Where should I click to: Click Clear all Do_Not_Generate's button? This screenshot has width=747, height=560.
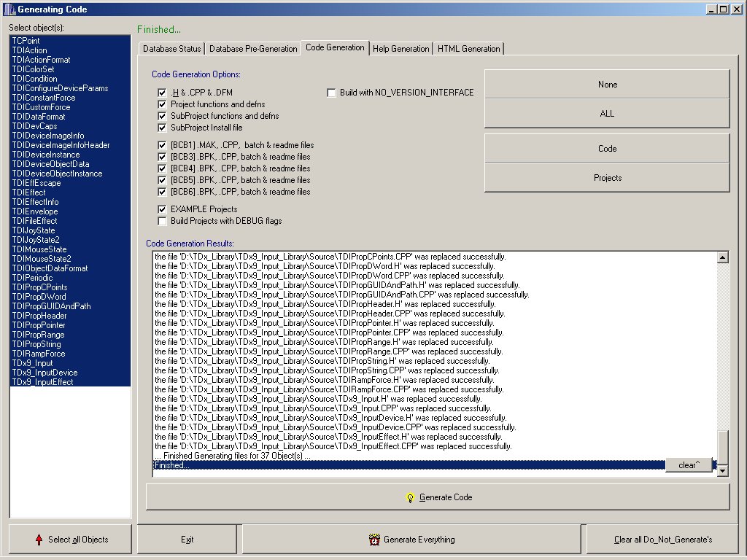(x=662, y=540)
